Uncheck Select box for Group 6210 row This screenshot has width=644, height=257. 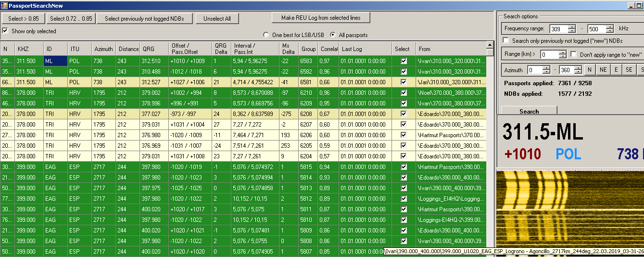[x=404, y=92]
